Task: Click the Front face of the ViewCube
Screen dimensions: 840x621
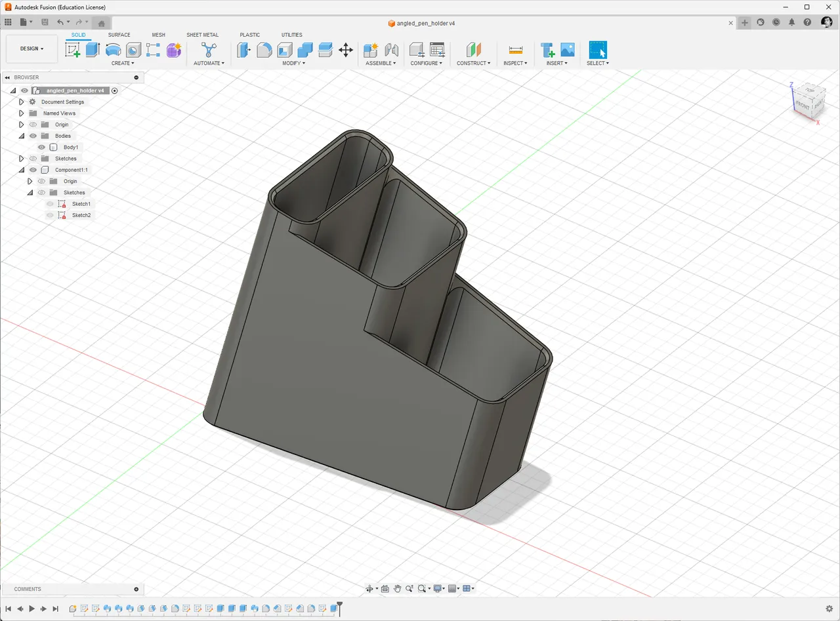Action: (803, 105)
